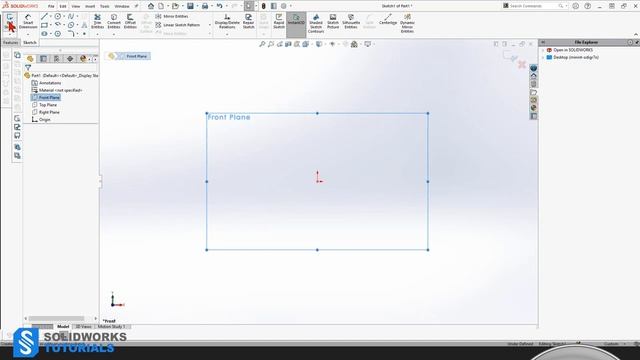Screen dimensions: 640x360
Task: Open the DimXpertManager tab
Action: [70, 59]
